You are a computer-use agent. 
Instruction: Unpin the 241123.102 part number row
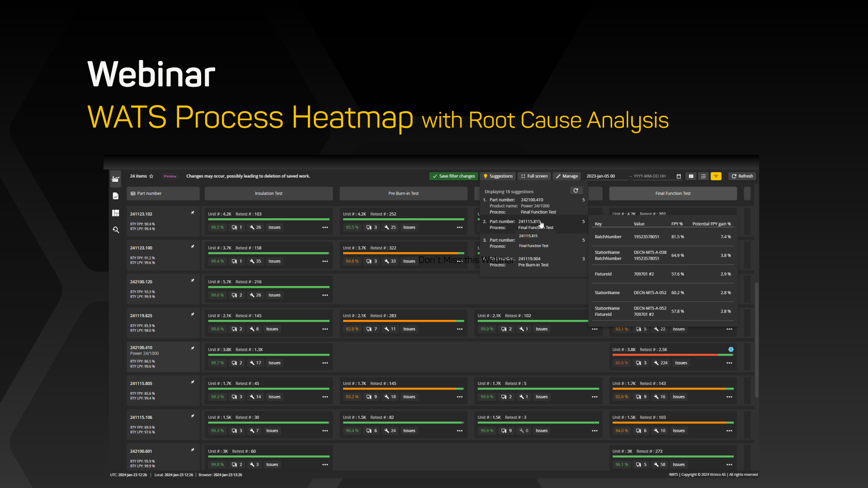[193, 212]
